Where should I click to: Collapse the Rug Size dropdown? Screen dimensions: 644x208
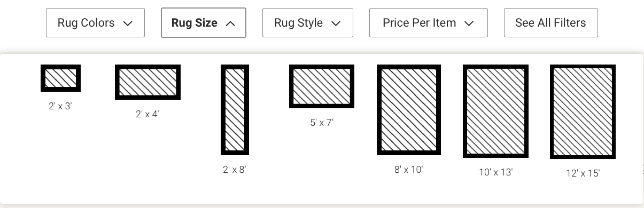[x=204, y=23]
